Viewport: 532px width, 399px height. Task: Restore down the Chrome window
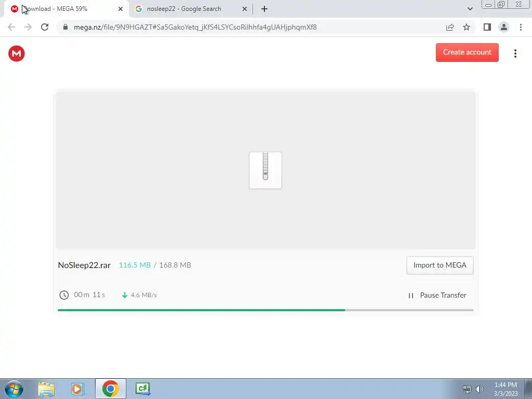[501, 4]
